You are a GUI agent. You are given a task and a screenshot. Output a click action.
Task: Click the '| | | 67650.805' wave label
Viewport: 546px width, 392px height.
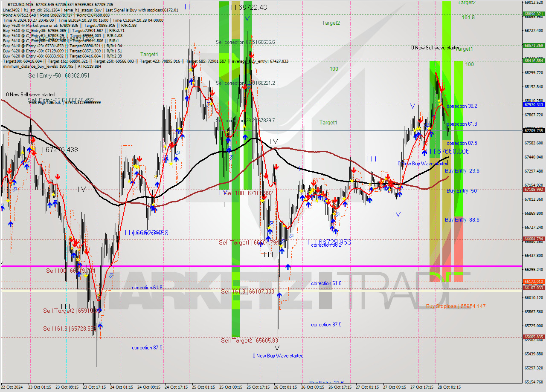coord(449,152)
